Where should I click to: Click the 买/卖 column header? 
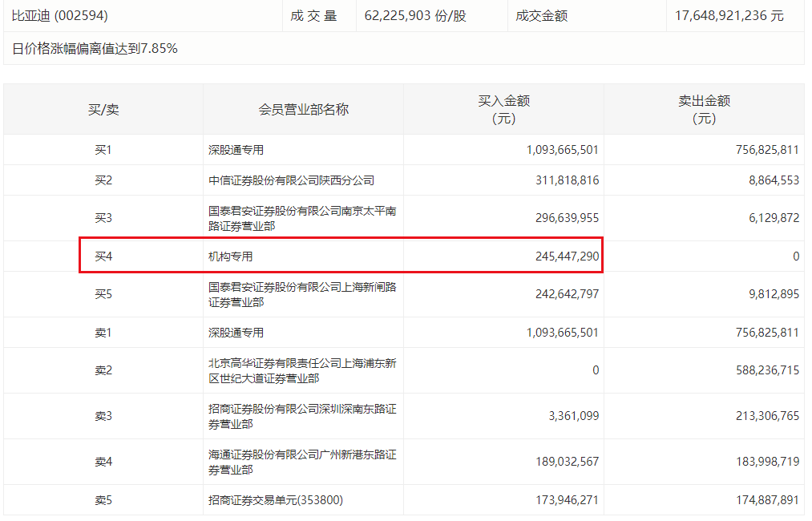pyautogui.click(x=103, y=110)
